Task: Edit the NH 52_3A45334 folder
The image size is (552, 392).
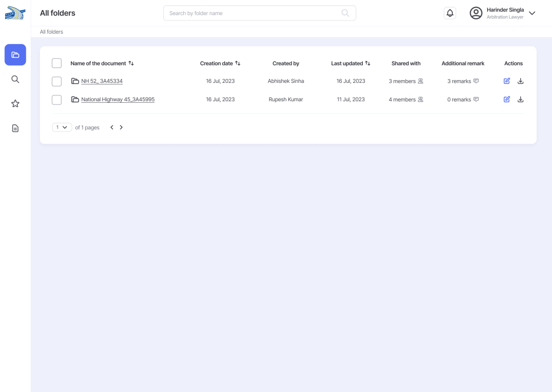Action: [507, 81]
